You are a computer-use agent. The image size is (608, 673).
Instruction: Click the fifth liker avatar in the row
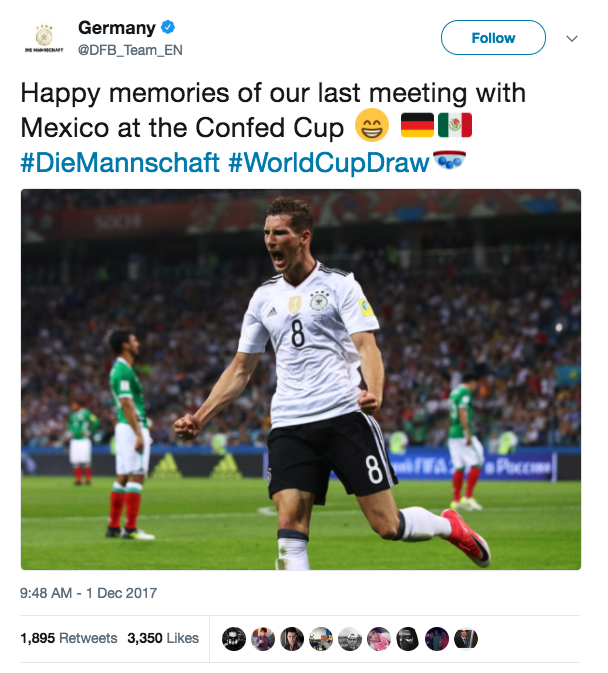[350, 638]
